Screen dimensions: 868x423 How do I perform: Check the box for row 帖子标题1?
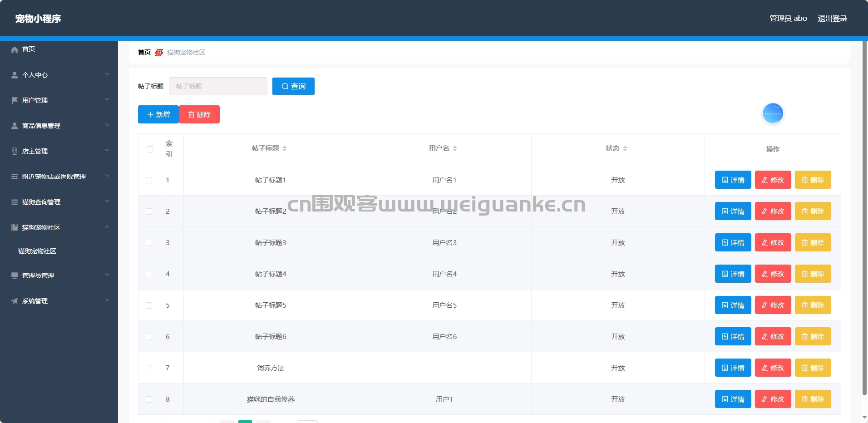click(x=149, y=180)
